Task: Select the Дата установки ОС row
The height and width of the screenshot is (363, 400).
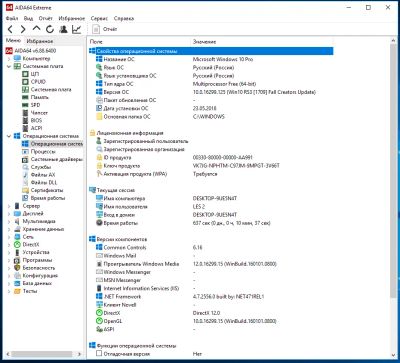Action: coord(211,108)
